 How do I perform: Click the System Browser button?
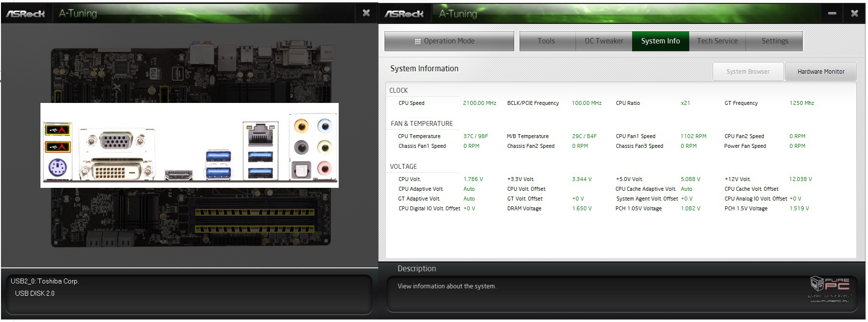[x=748, y=71]
